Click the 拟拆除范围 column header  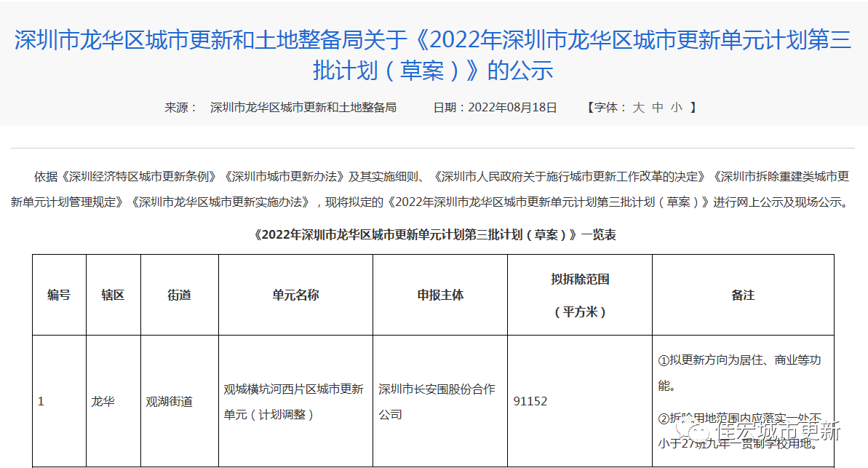[580, 279]
